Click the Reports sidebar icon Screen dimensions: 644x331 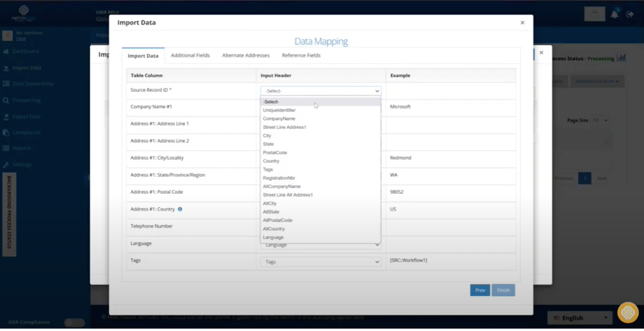pyautogui.click(x=6, y=148)
